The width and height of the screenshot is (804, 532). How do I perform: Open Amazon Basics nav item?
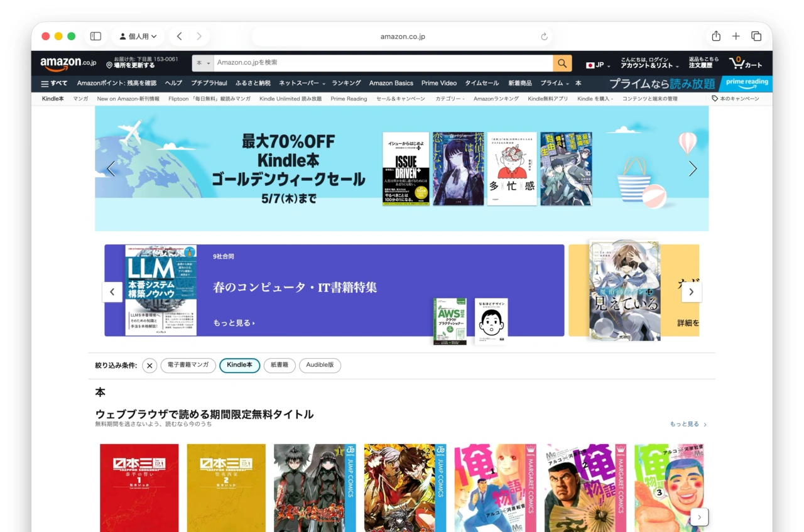[391, 84]
